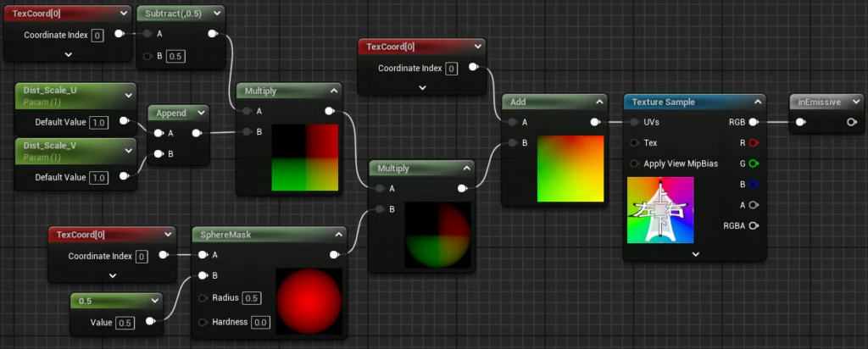Edit the Dist_Scale_V Default Value field
This screenshot has height=349, width=868.
pos(98,177)
